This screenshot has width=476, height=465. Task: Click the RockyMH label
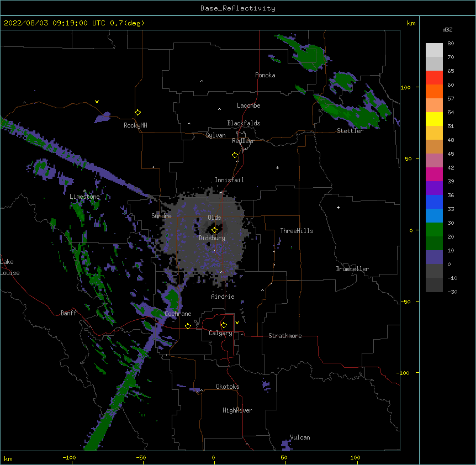tap(135, 125)
